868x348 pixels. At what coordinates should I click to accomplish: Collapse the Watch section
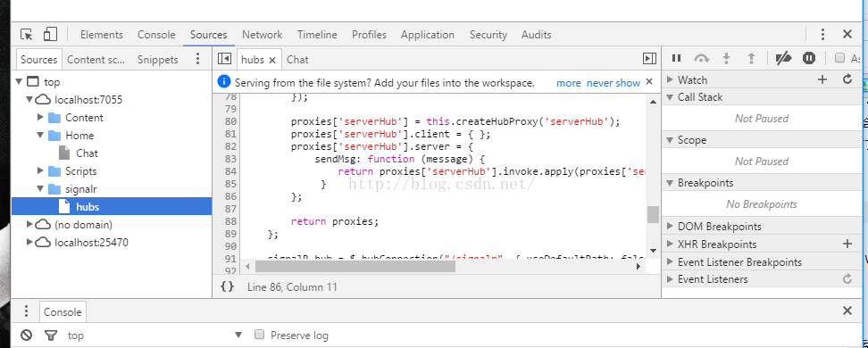click(669, 79)
